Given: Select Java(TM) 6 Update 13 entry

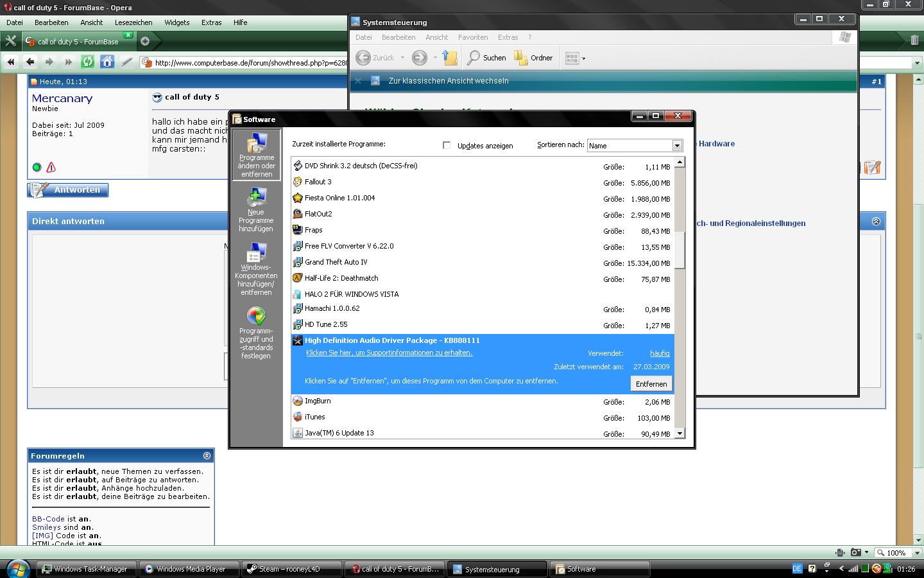Looking at the screenshot, I should tap(483, 433).
